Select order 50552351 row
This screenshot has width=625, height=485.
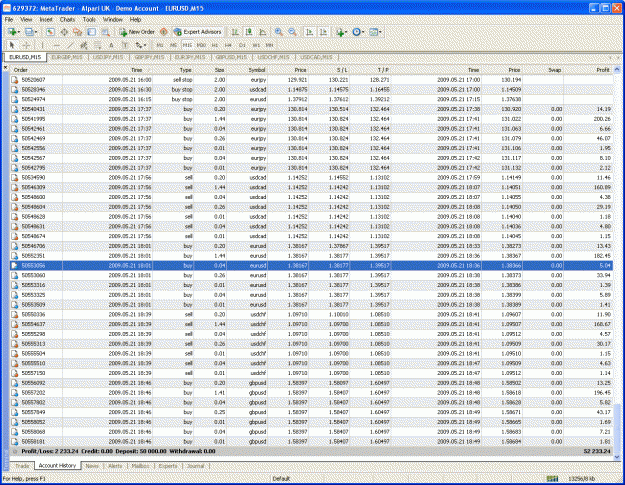click(311, 256)
